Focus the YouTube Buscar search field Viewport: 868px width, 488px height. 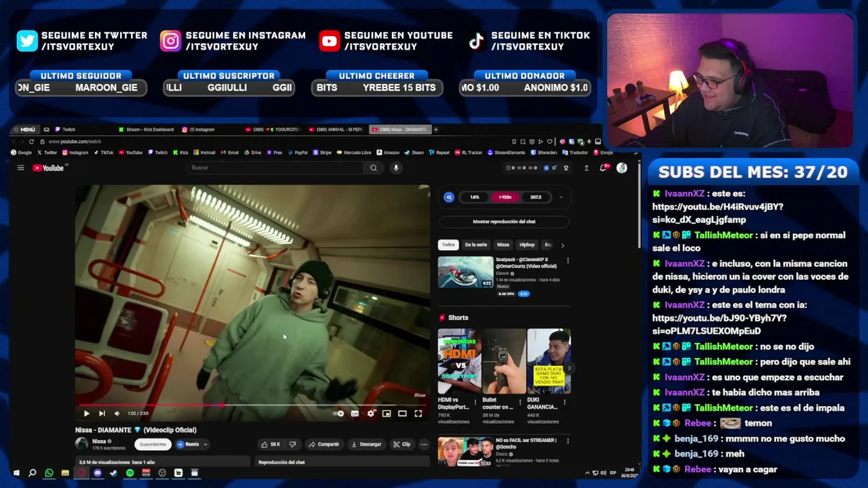coord(275,168)
